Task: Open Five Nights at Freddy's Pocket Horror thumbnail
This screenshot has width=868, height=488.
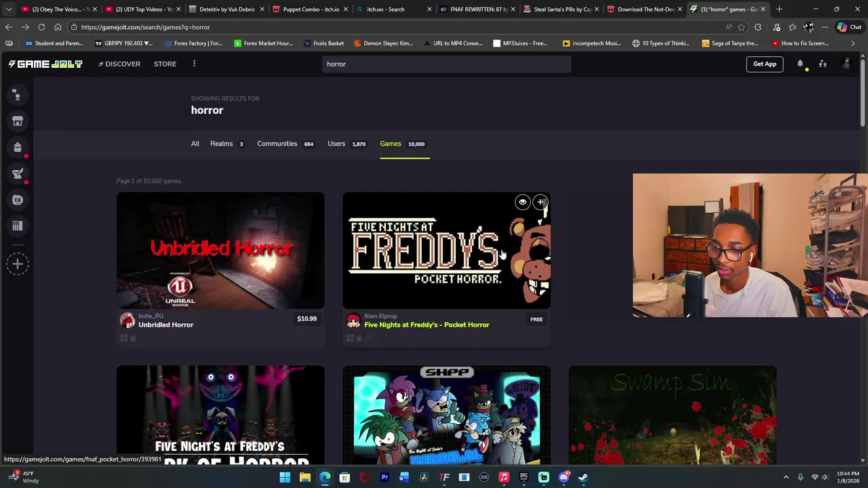Action: click(446, 250)
